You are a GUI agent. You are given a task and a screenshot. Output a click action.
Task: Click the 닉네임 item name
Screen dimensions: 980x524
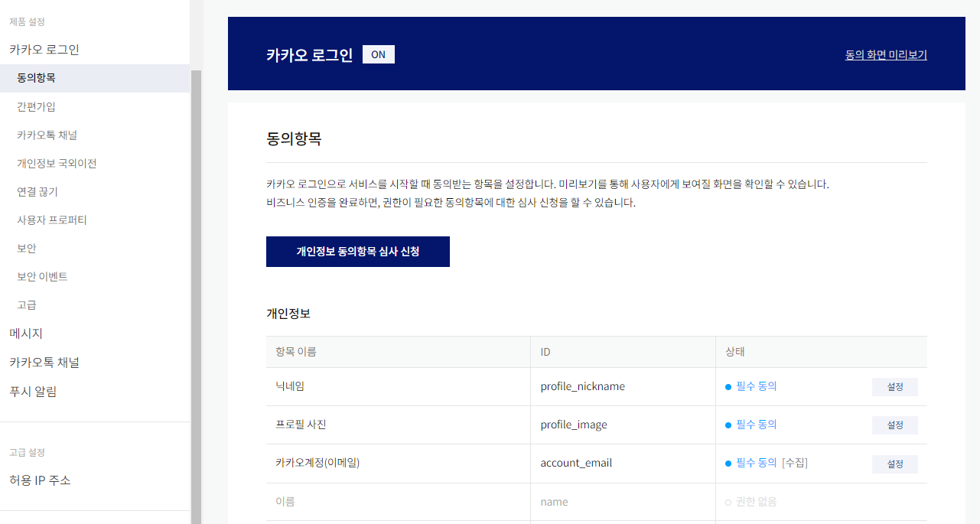(290, 386)
